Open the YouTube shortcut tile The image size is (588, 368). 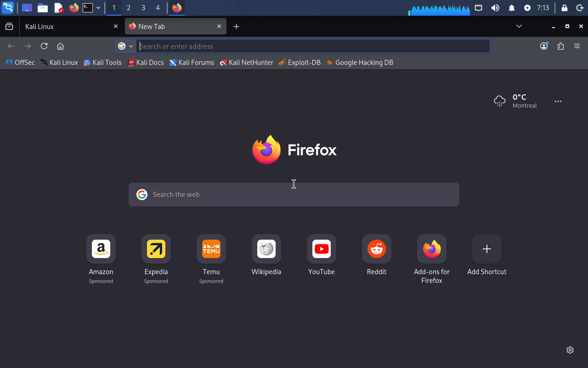tap(322, 249)
